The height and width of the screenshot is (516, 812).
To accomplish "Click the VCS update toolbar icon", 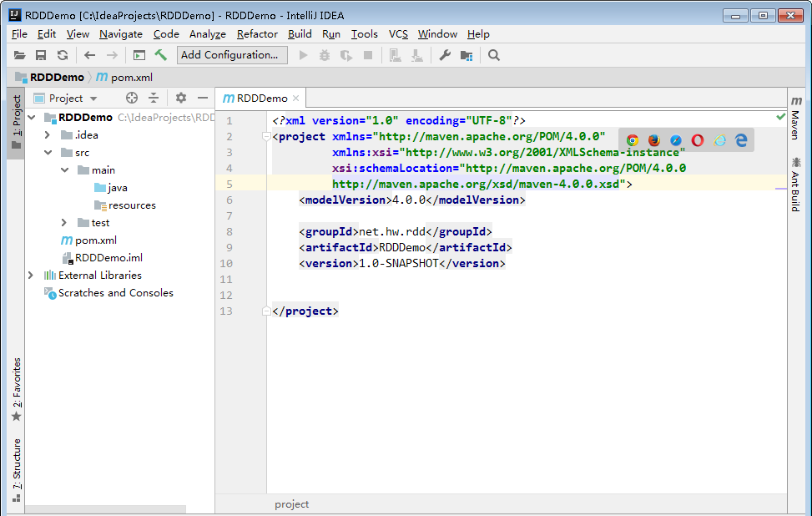I will (x=396, y=55).
